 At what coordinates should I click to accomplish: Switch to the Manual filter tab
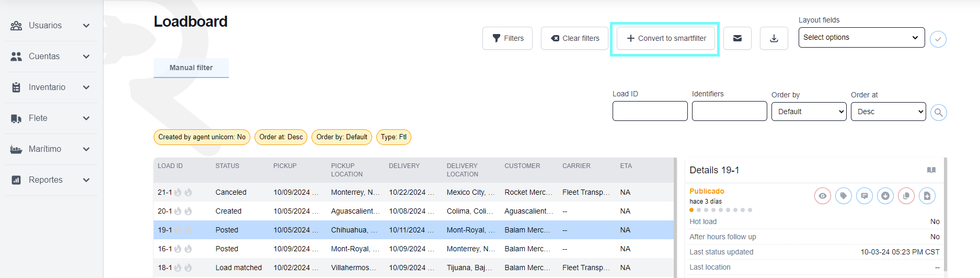coord(191,68)
